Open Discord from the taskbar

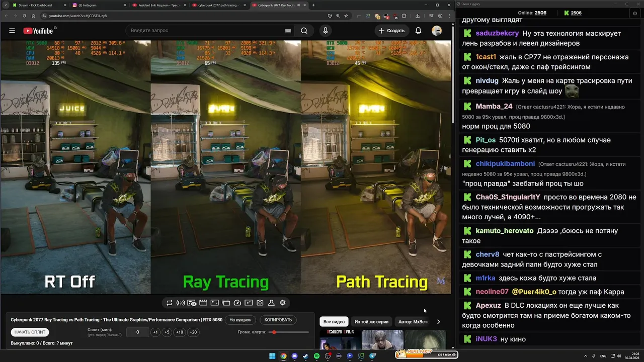click(x=294, y=356)
